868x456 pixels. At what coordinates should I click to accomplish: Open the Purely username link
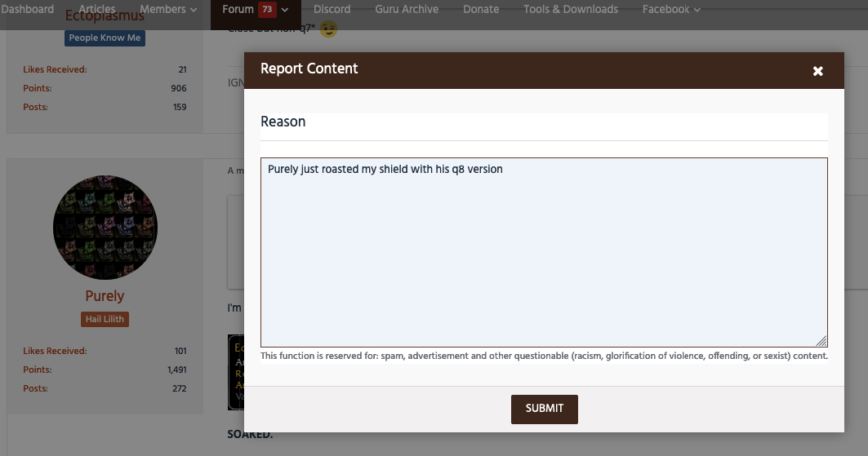[105, 295]
